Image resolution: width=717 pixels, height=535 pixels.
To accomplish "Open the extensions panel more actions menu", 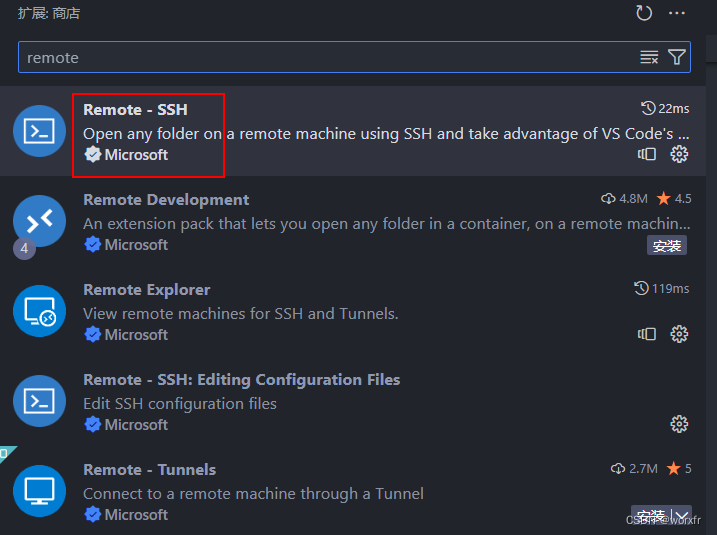I will click(676, 13).
